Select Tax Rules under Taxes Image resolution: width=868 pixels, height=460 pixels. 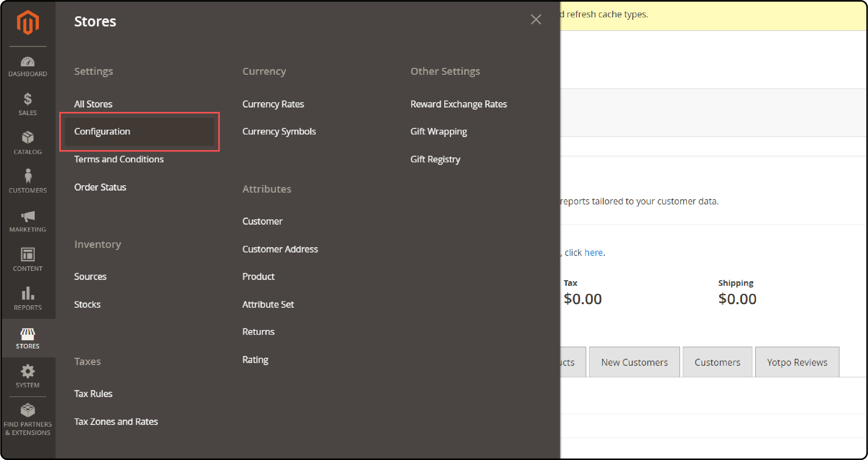[93, 394]
